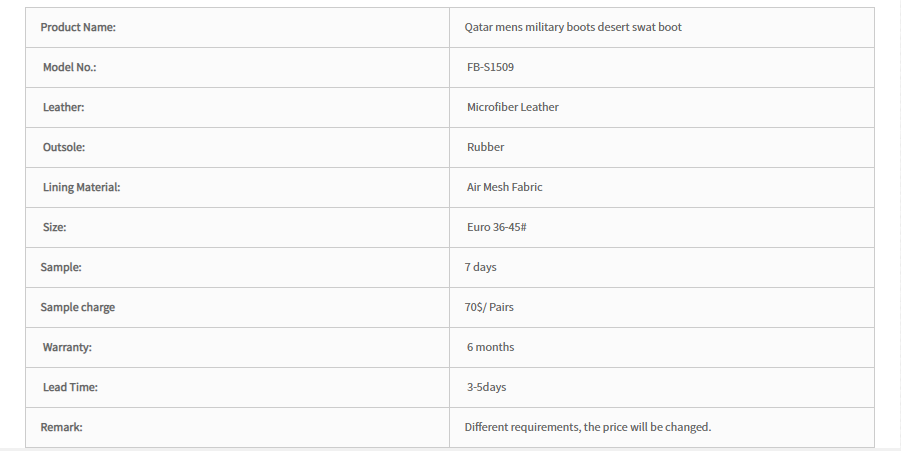Click the Euro 36-45# size value
This screenshot has width=901, height=451.
(x=497, y=228)
